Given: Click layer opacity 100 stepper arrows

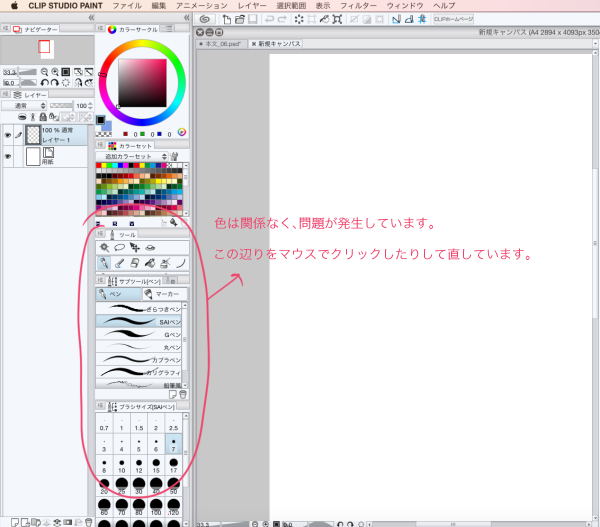Looking at the screenshot, I should pyautogui.click(x=90, y=106).
